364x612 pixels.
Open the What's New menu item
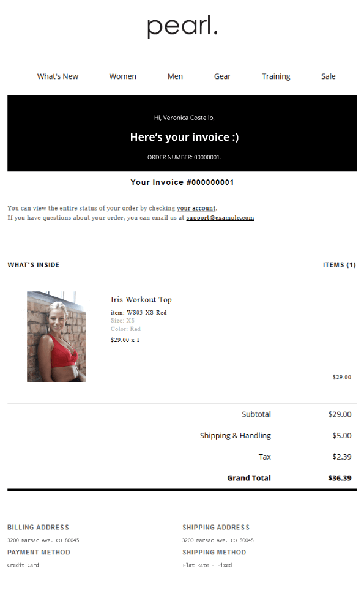pos(58,76)
